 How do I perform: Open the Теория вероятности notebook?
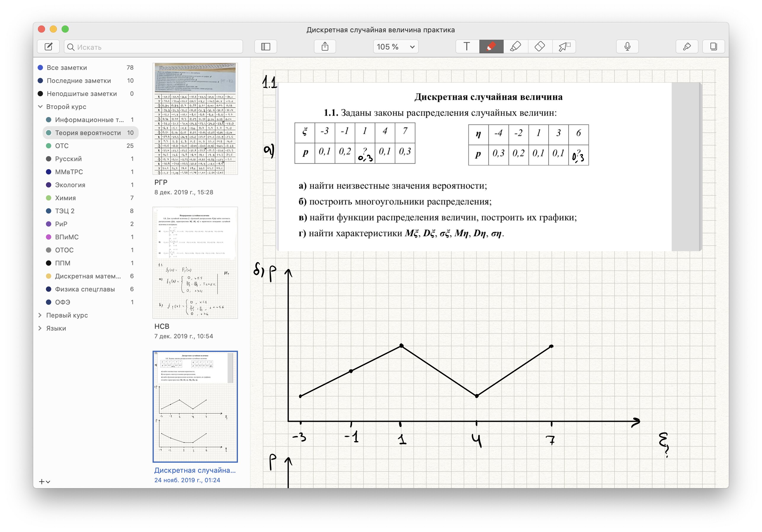click(90, 133)
